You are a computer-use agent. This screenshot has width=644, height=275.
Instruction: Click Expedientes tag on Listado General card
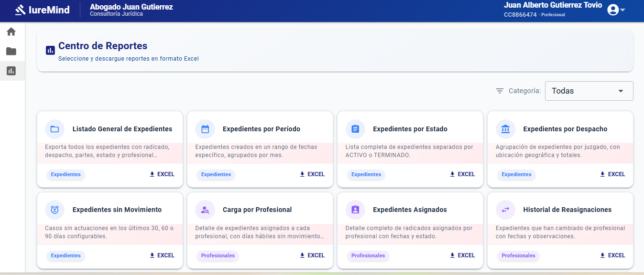click(x=65, y=175)
